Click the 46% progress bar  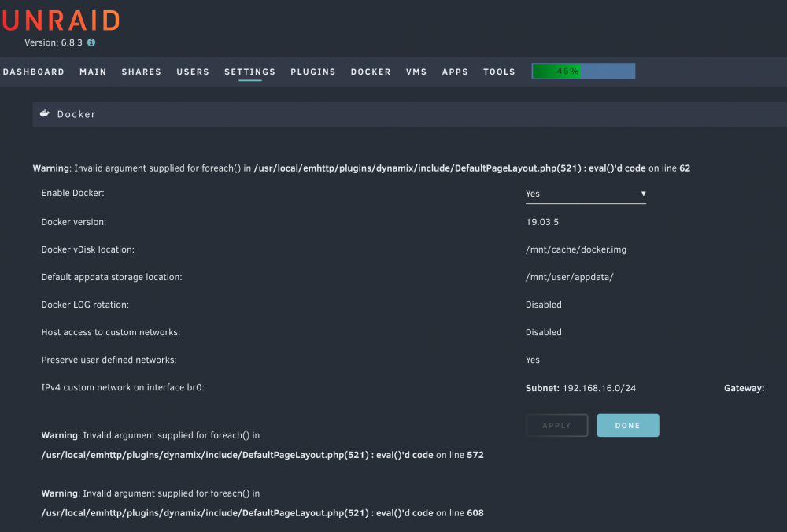coord(583,72)
